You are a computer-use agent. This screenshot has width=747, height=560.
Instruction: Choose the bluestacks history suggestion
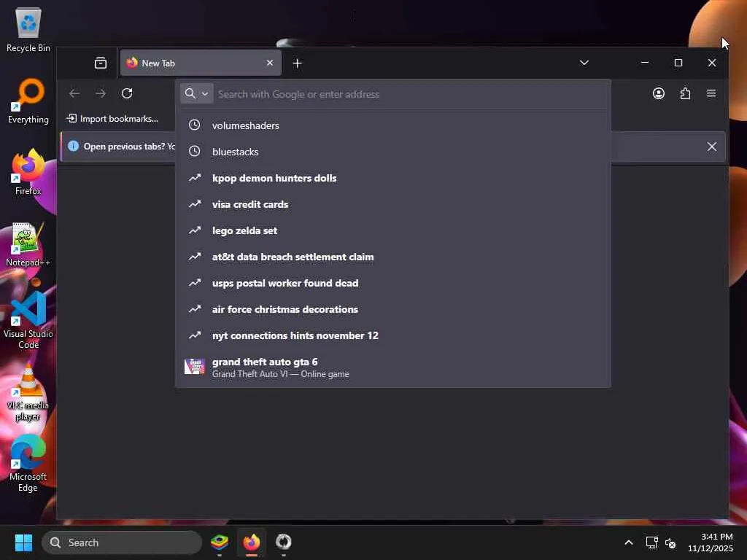pos(393,152)
